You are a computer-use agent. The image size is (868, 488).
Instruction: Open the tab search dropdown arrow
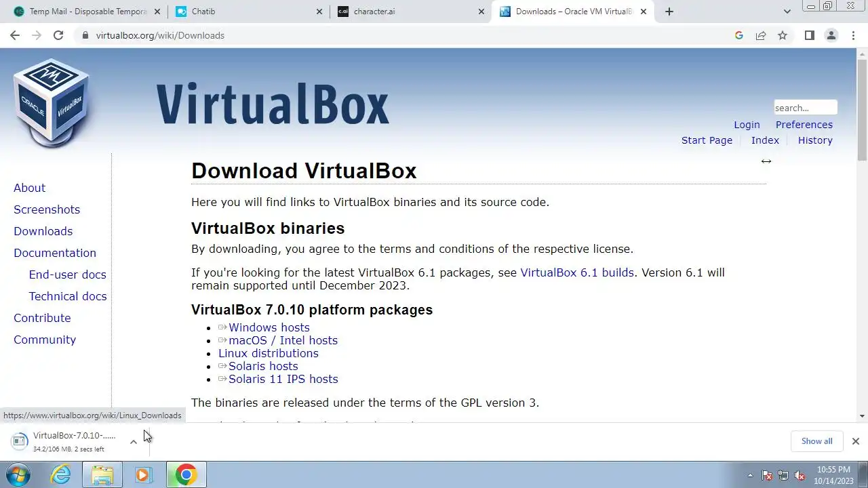click(x=787, y=12)
